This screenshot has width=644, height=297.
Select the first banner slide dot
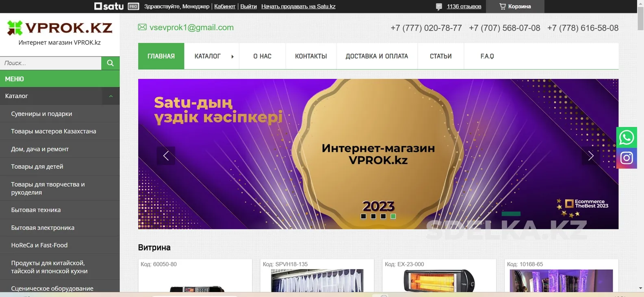point(363,216)
